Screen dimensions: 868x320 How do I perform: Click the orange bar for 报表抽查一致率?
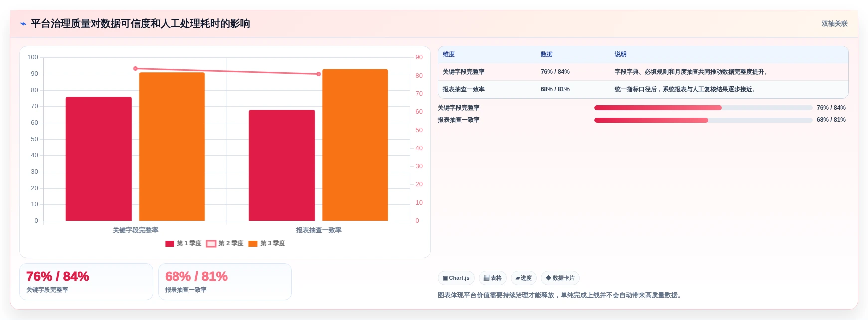point(355,145)
